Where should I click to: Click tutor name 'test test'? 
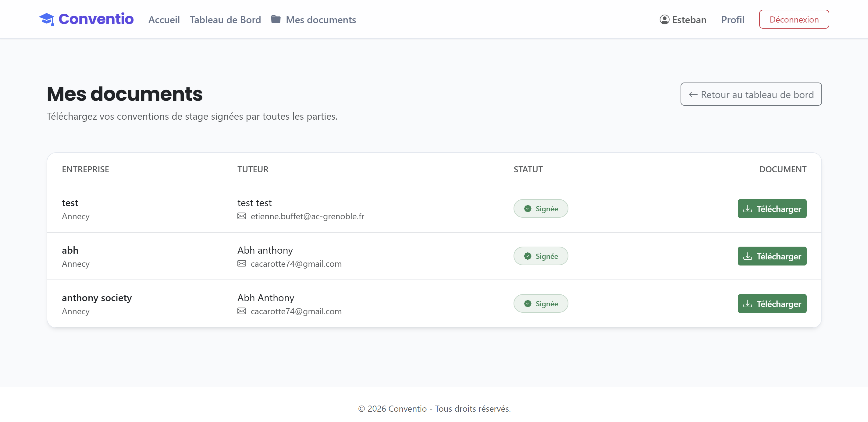[254, 203]
